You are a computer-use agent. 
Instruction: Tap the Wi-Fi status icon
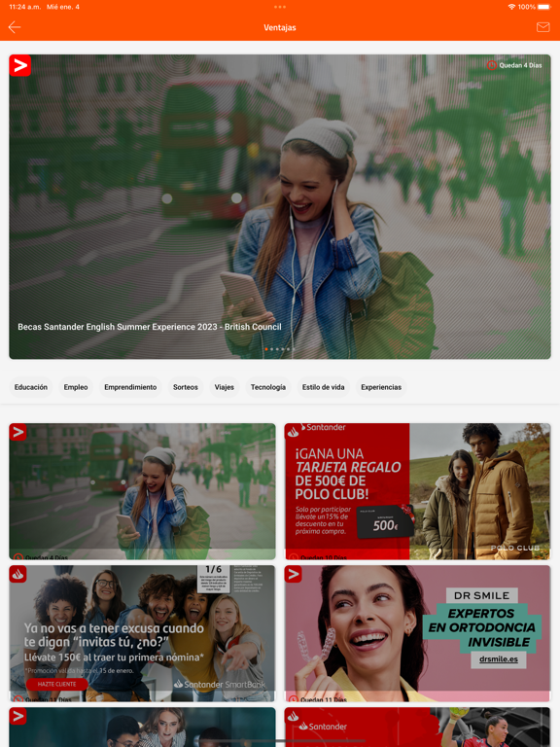[512, 7]
